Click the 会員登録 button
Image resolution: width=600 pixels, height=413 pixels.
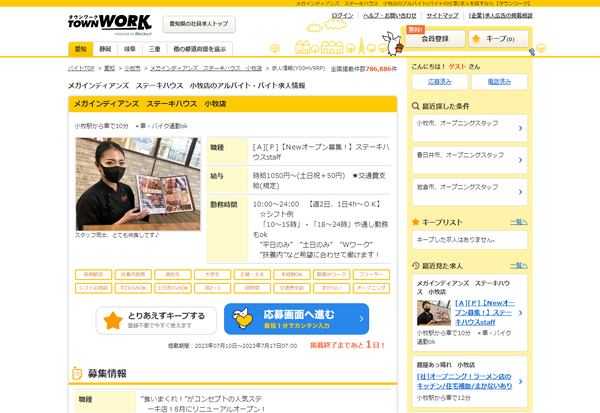[x=435, y=39]
